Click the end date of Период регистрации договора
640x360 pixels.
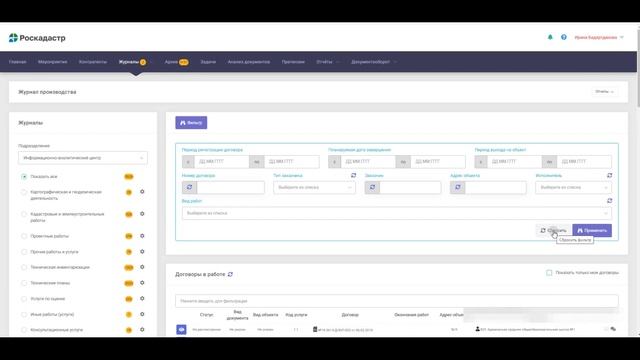click(x=291, y=162)
